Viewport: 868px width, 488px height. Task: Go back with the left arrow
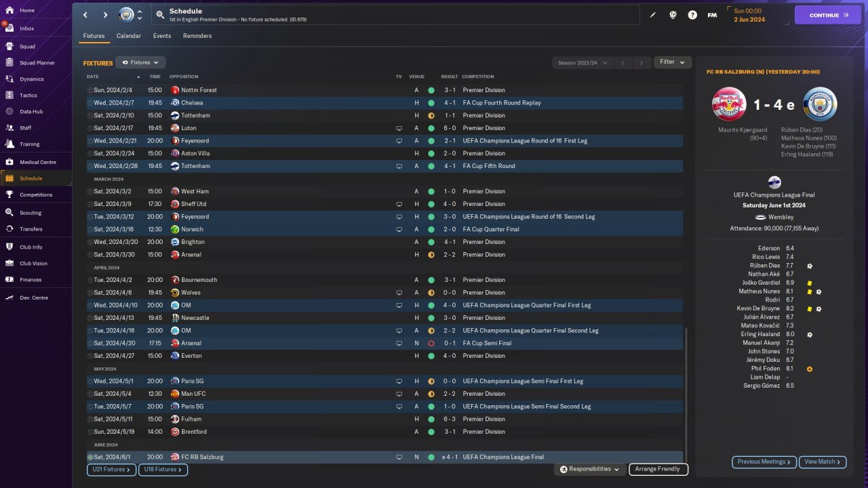[85, 15]
